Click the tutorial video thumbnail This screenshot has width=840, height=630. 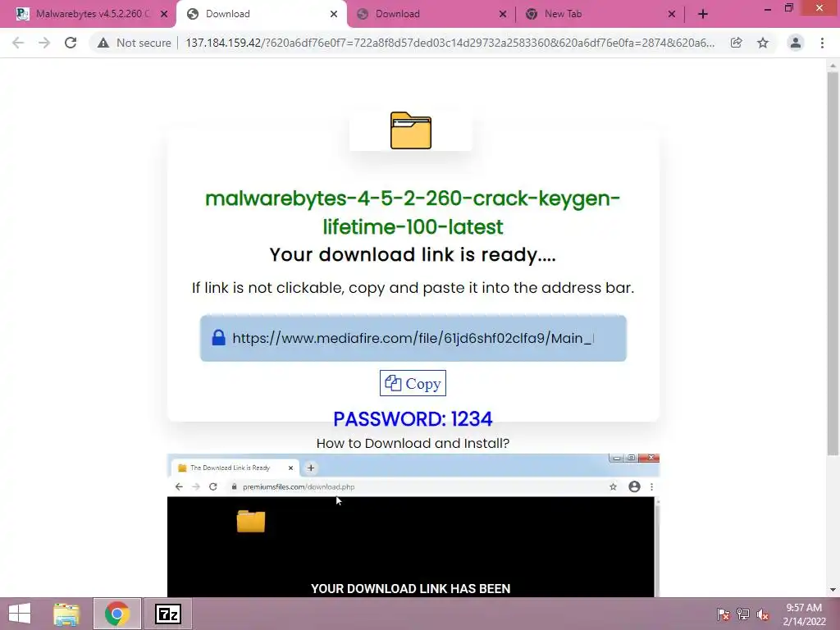click(x=413, y=525)
